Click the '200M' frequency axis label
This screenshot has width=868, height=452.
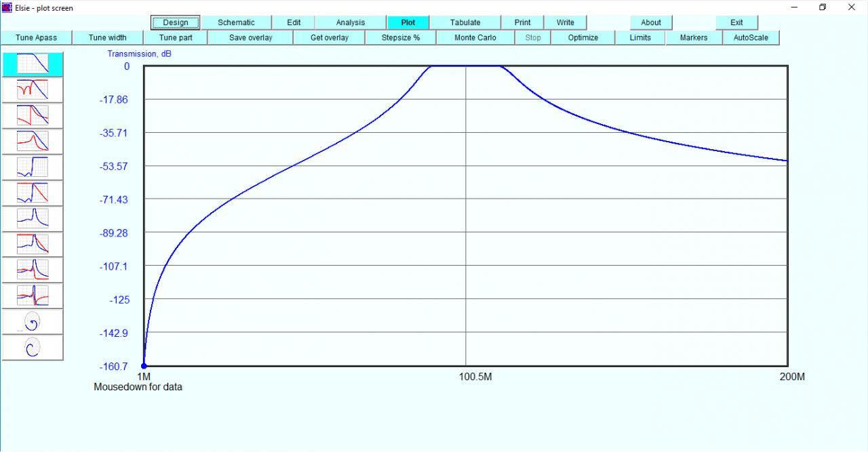click(792, 377)
